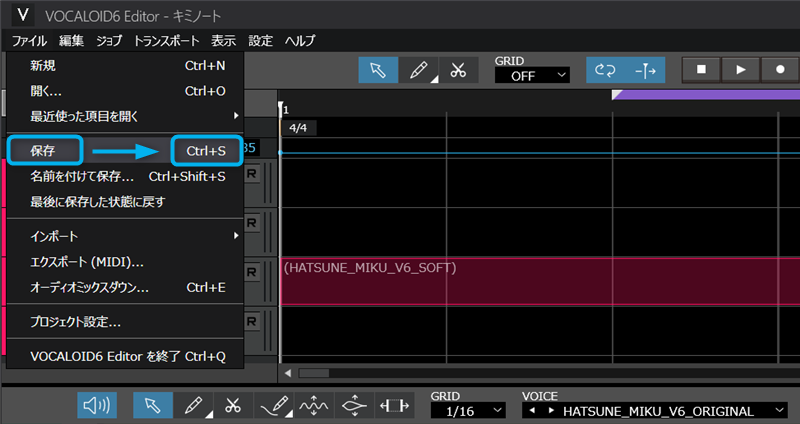Open the 編集 menu
The image size is (800, 424).
point(71,41)
